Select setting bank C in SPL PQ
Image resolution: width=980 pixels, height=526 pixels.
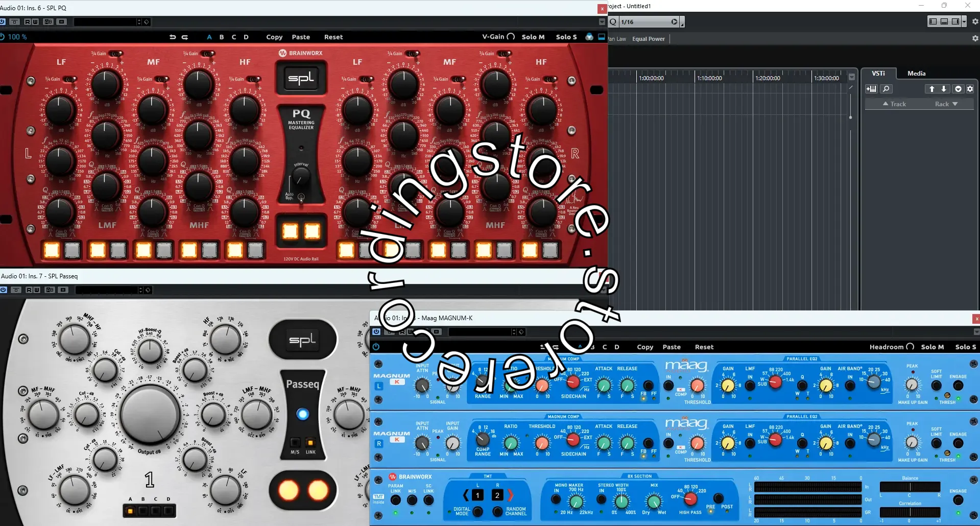pos(234,37)
